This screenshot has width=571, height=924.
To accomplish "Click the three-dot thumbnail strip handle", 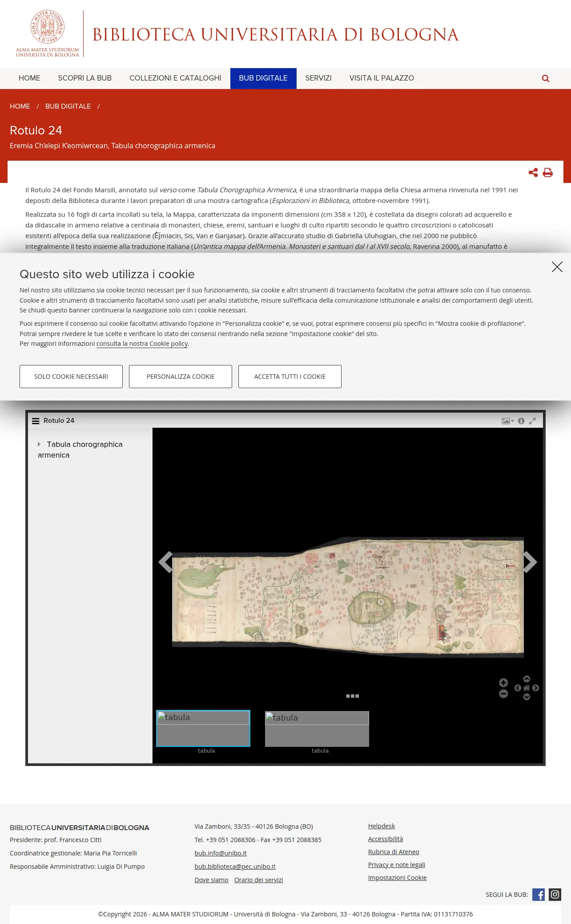I will 353,696.
